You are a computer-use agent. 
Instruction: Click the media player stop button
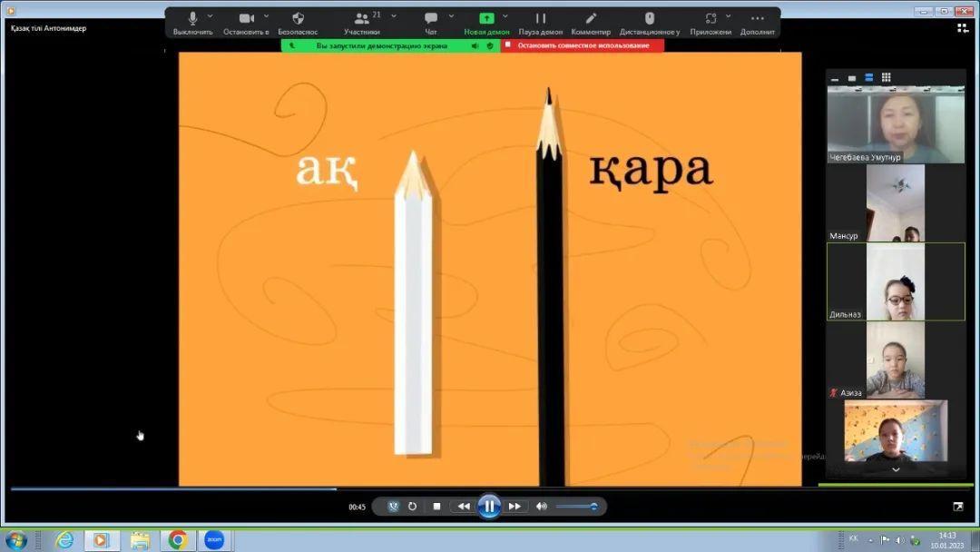(436, 507)
